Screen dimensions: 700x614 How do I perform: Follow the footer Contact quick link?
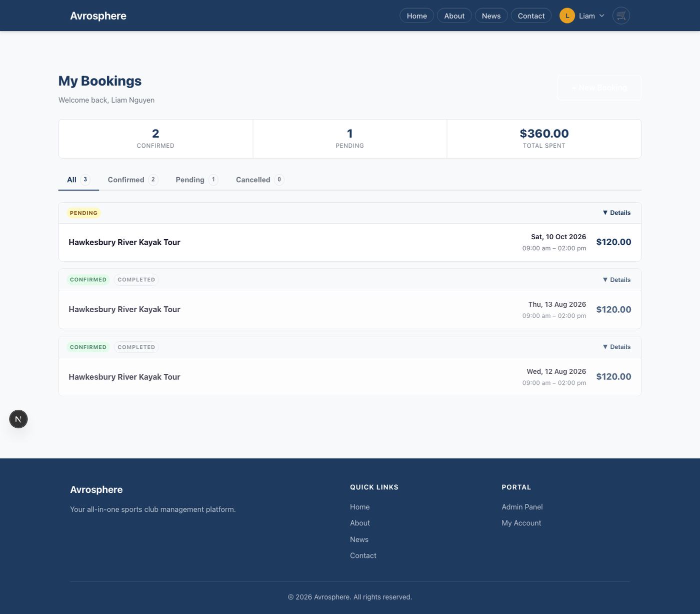click(x=363, y=555)
